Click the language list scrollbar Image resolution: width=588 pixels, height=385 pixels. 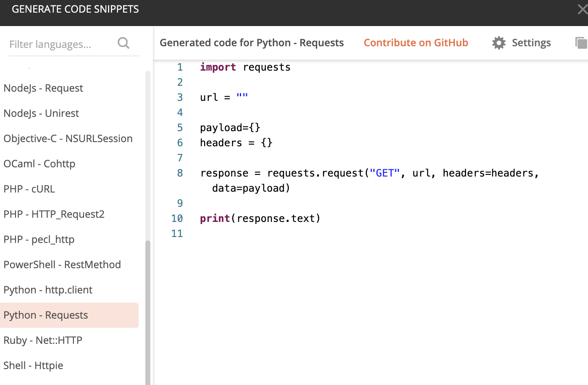[x=147, y=313]
